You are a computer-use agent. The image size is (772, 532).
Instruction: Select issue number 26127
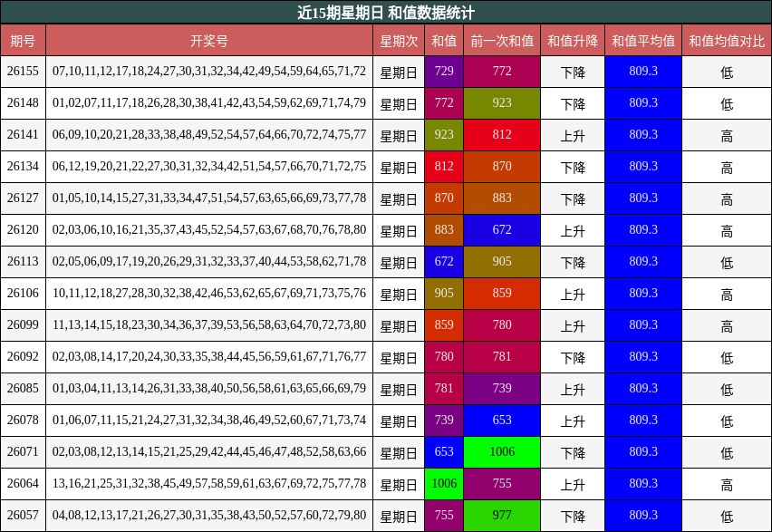point(23,198)
